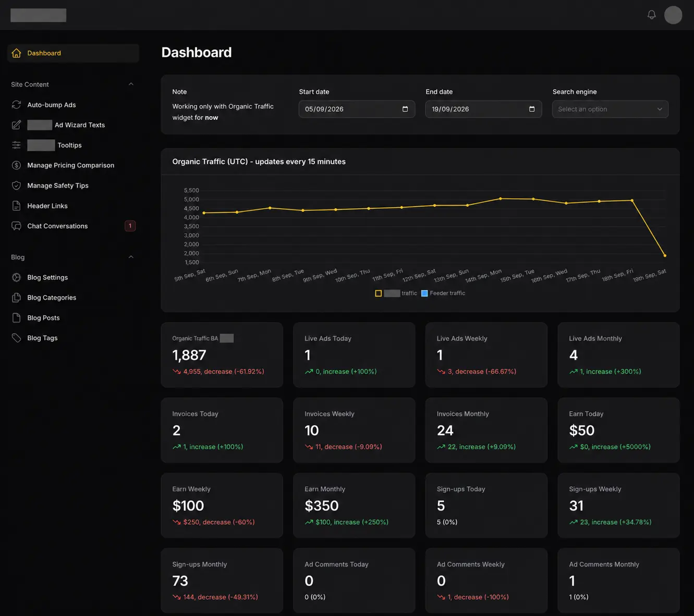Image resolution: width=694 pixels, height=616 pixels.
Task: Open the Start date calendar picker icon
Action: [405, 109]
